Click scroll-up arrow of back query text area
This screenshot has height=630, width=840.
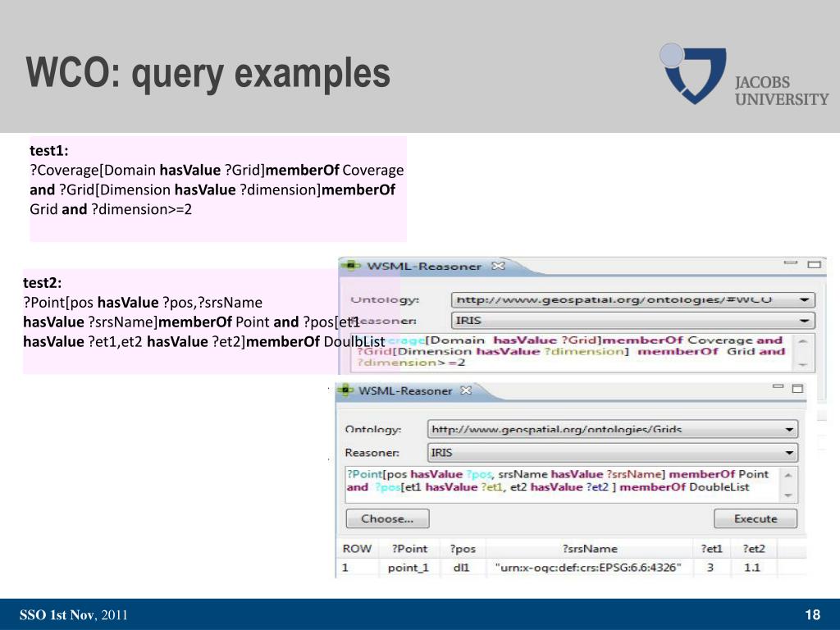803,341
